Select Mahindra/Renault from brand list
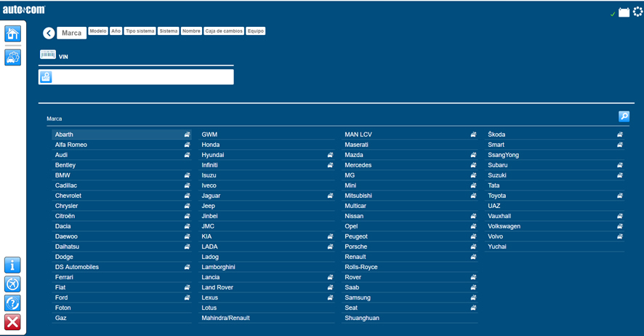Viewport: 644px width, 336px height. coord(267,318)
